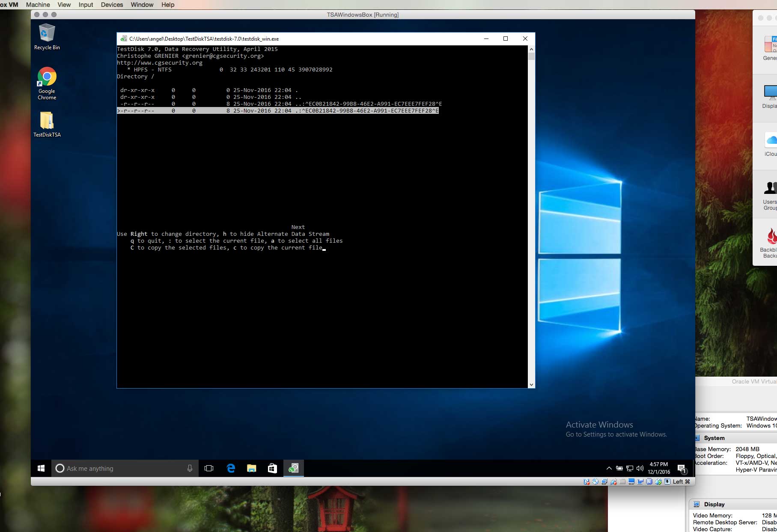Open the Windows Start button
This screenshot has height=532, width=777.
pyautogui.click(x=41, y=468)
